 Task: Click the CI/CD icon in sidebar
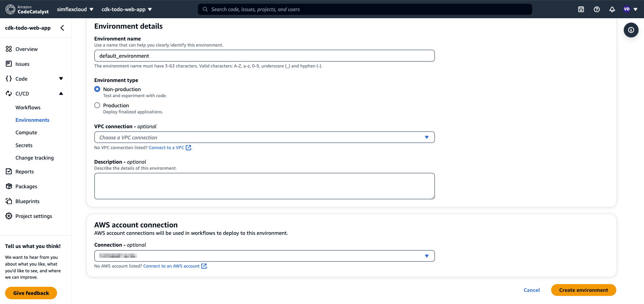coord(9,93)
